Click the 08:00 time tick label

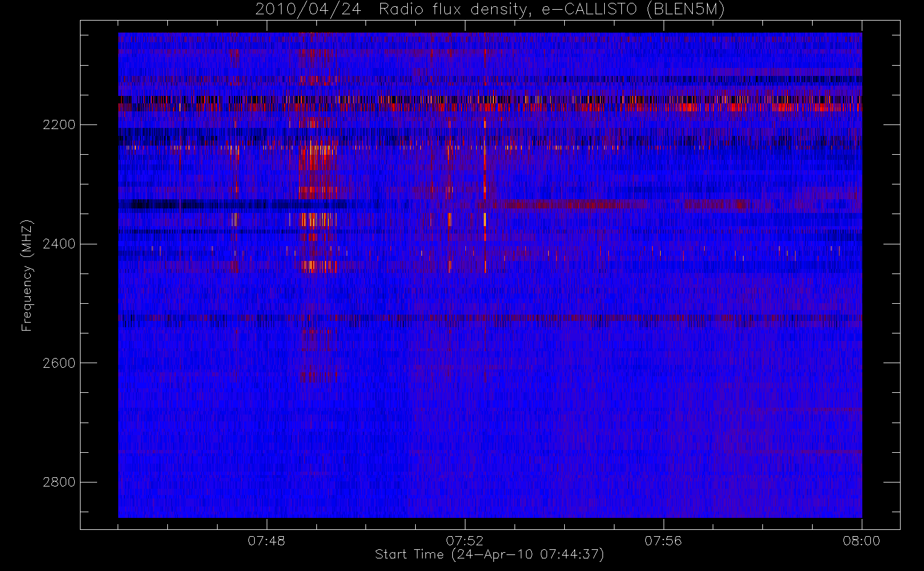coord(861,541)
